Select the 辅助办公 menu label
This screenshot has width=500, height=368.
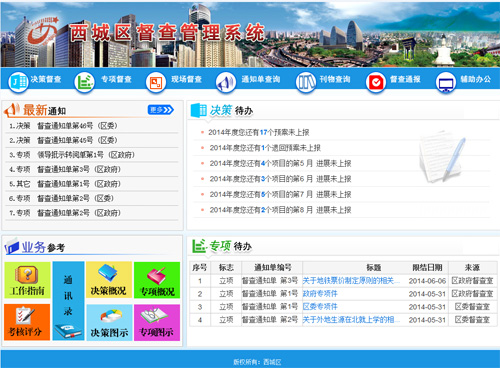click(x=476, y=79)
